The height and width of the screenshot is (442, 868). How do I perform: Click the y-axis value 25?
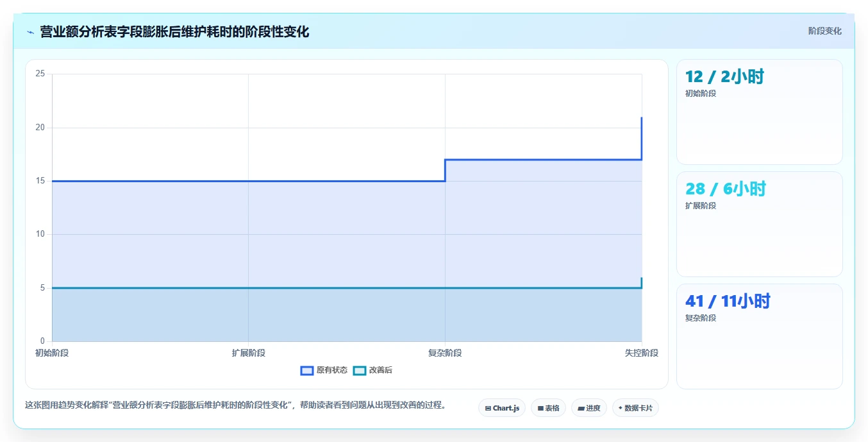pos(40,74)
